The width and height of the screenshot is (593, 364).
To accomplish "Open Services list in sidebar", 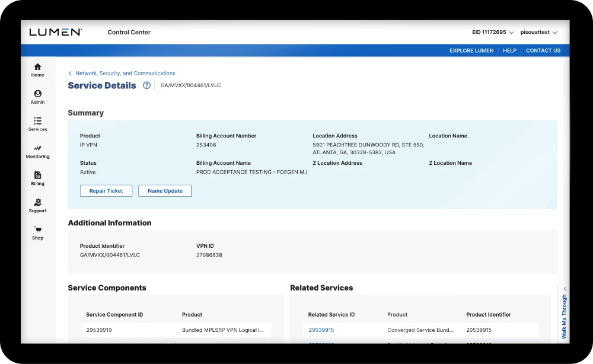I will point(37,124).
